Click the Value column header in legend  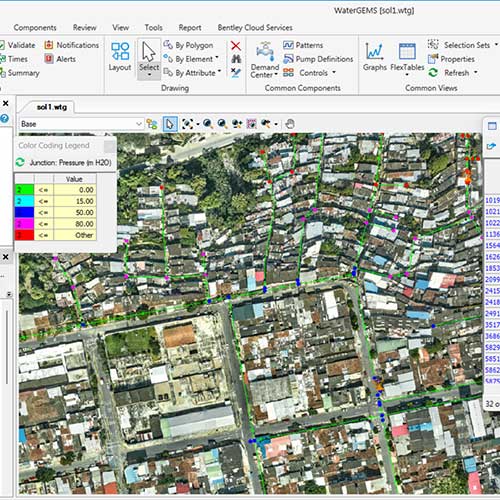point(75,179)
